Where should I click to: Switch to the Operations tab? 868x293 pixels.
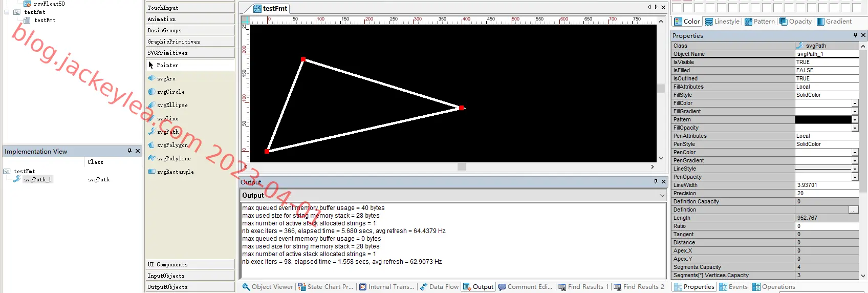pos(773,287)
